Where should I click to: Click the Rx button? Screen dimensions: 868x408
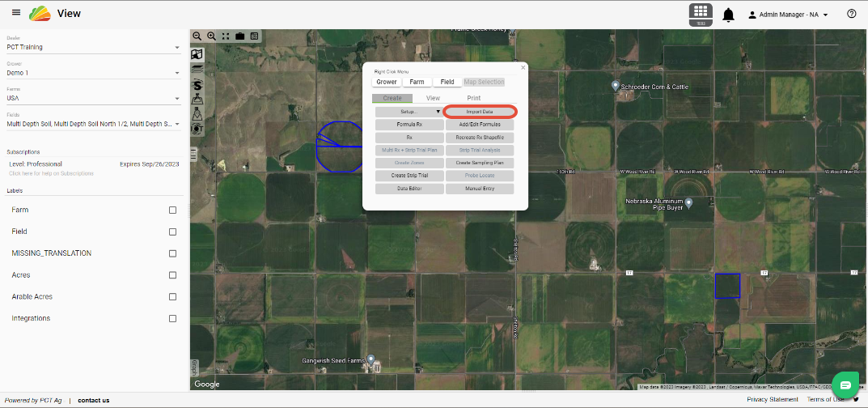point(409,138)
